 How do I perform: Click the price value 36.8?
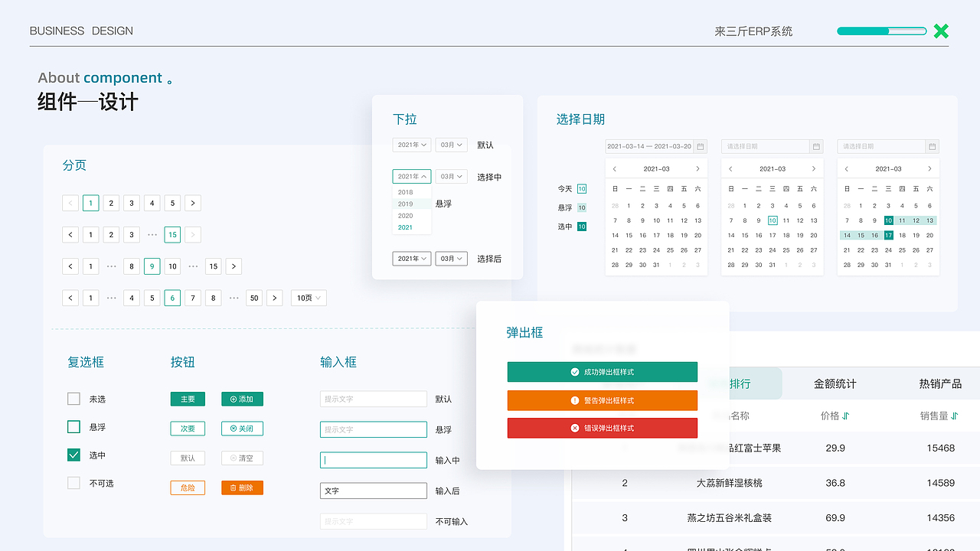coord(835,483)
